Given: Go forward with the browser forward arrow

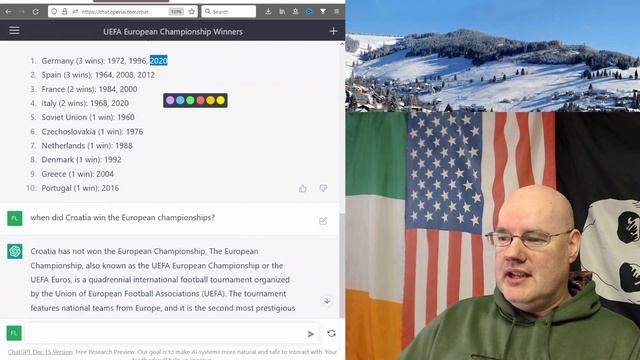Looking at the screenshot, I should pos(22,11).
